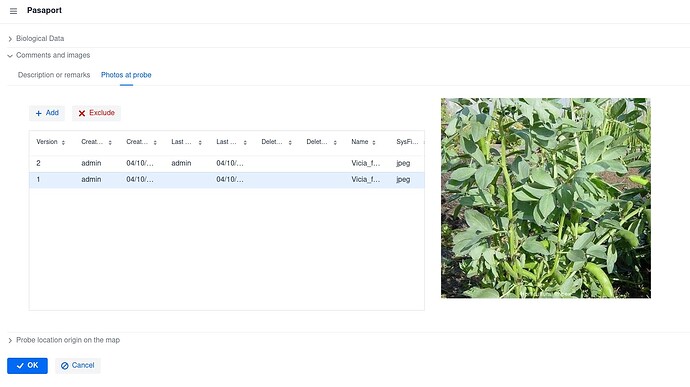
Task: Sort by second Last ... column arrows
Action: [245, 142]
